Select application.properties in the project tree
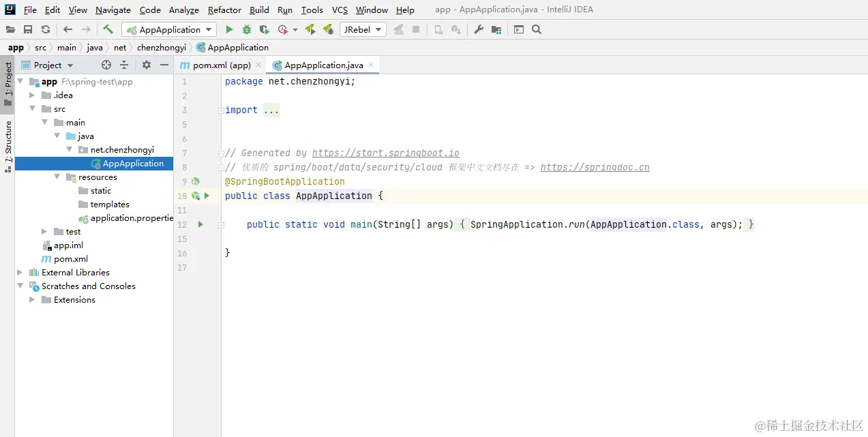The image size is (868, 437). click(x=125, y=218)
